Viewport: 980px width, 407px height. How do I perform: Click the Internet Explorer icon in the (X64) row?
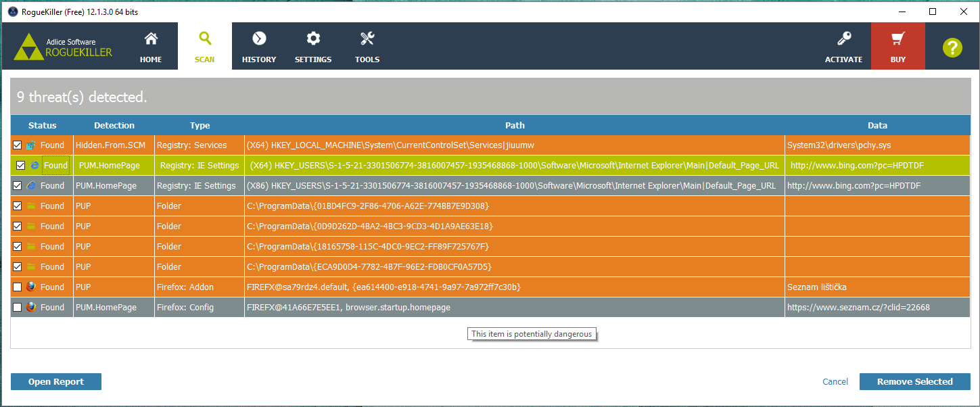(34, 165)
